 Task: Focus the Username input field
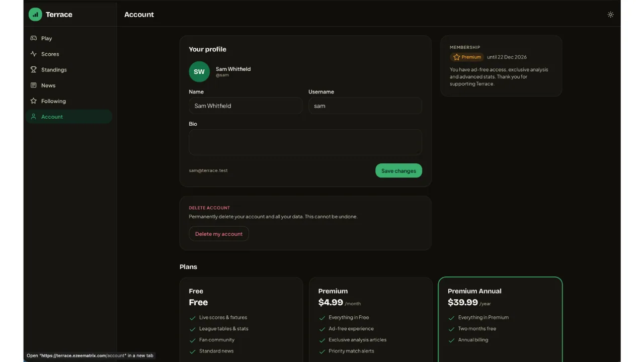tap(365, 106)
